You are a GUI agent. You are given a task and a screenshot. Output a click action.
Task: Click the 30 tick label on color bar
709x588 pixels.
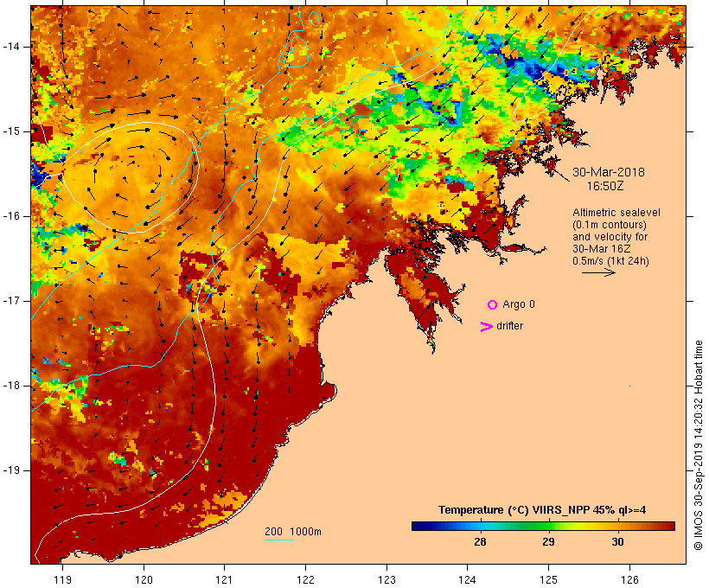tap(617, 541)
